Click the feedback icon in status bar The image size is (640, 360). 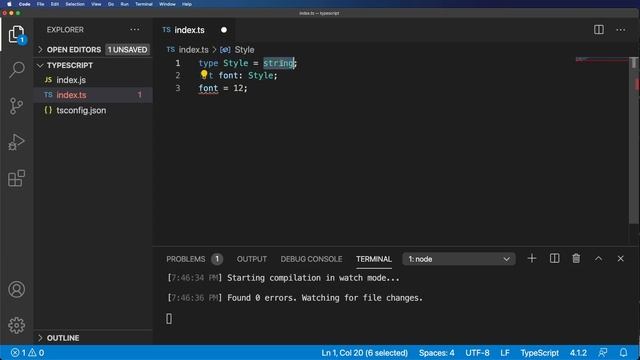pos(602,353)
